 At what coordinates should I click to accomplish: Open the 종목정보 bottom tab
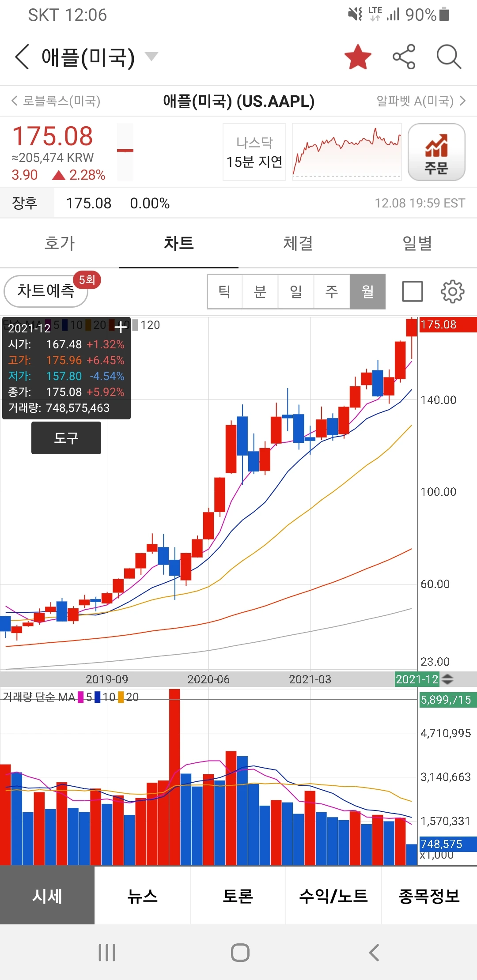coord(429,896)
